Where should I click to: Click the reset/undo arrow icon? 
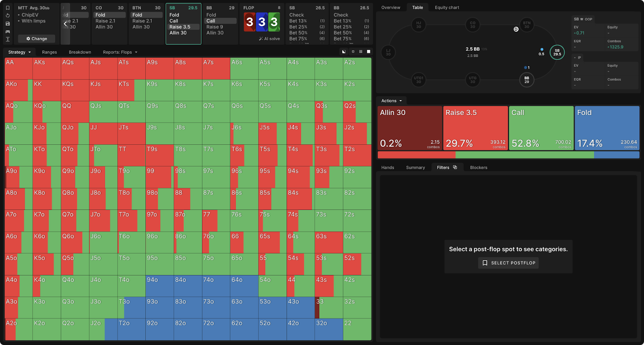(8, 16)
